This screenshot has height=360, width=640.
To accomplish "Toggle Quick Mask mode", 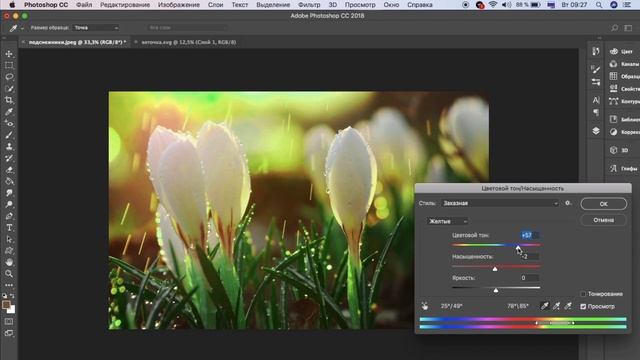I will pyautogui.click(x=9, y=322).
